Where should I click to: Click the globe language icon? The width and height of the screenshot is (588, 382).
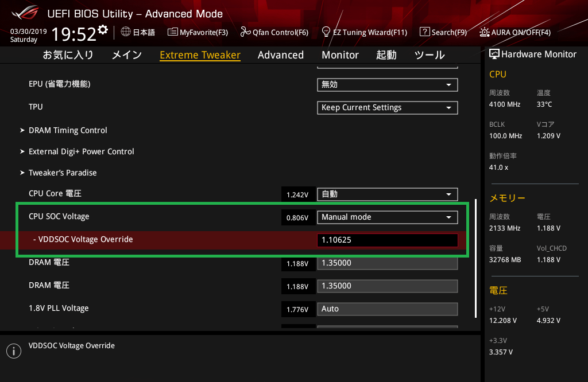tap(126, 32)
